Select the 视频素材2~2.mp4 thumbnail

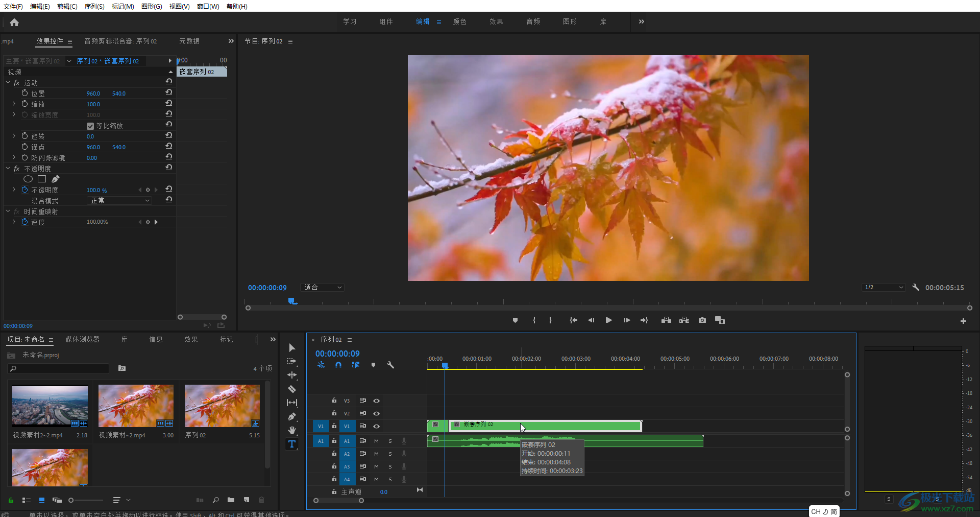coord(50,406)
